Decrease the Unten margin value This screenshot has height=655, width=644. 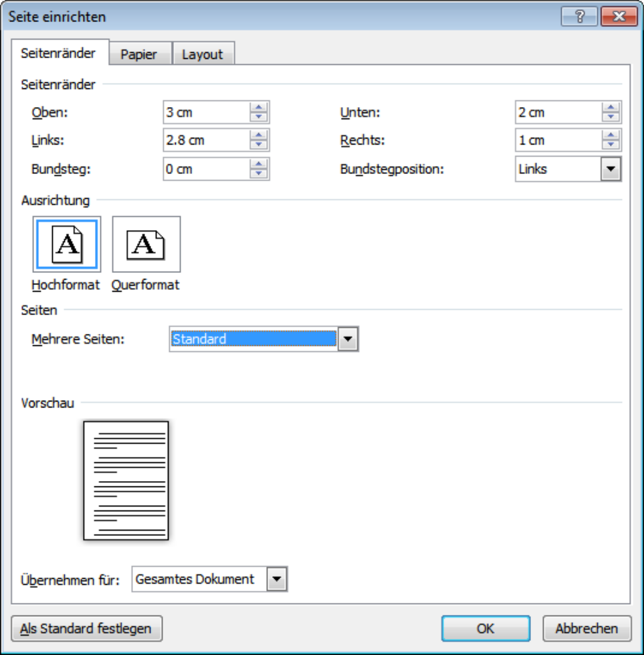point(611,117)
